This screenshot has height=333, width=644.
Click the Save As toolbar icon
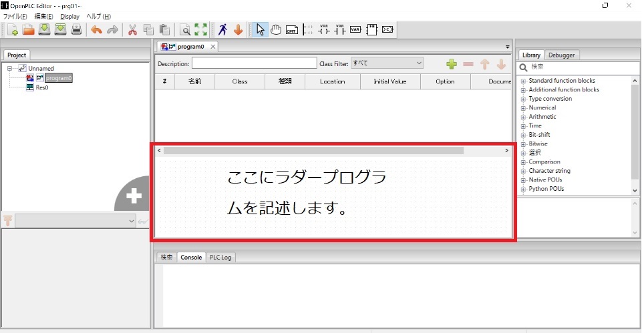pos(60,29)
